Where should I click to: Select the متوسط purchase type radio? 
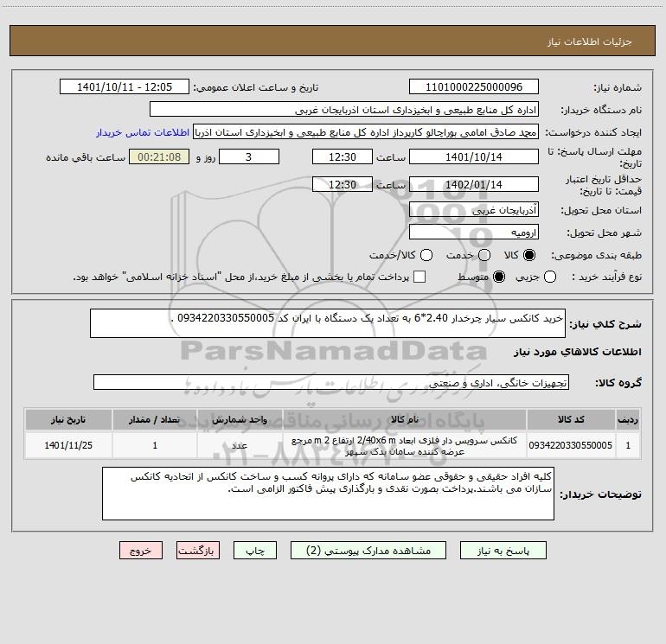499,277
